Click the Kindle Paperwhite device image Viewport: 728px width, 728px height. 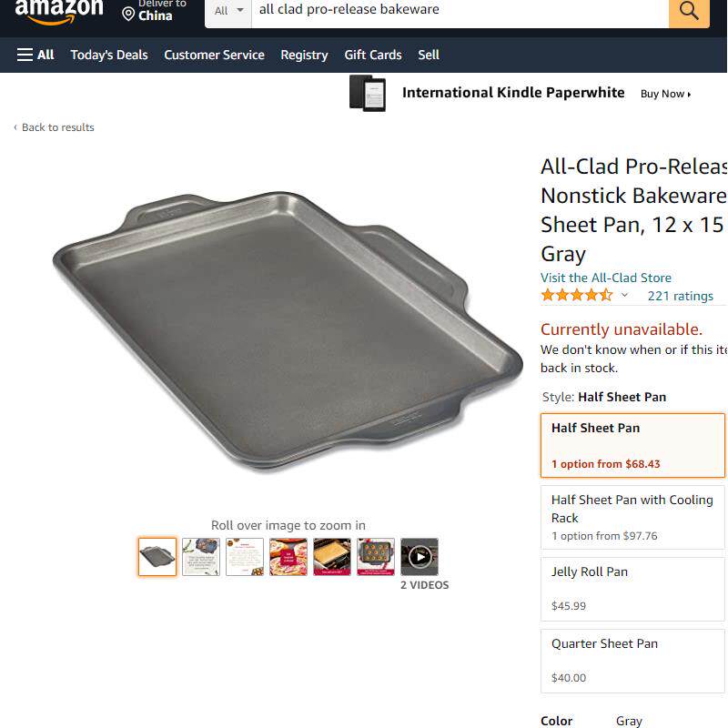coord(368,94)
